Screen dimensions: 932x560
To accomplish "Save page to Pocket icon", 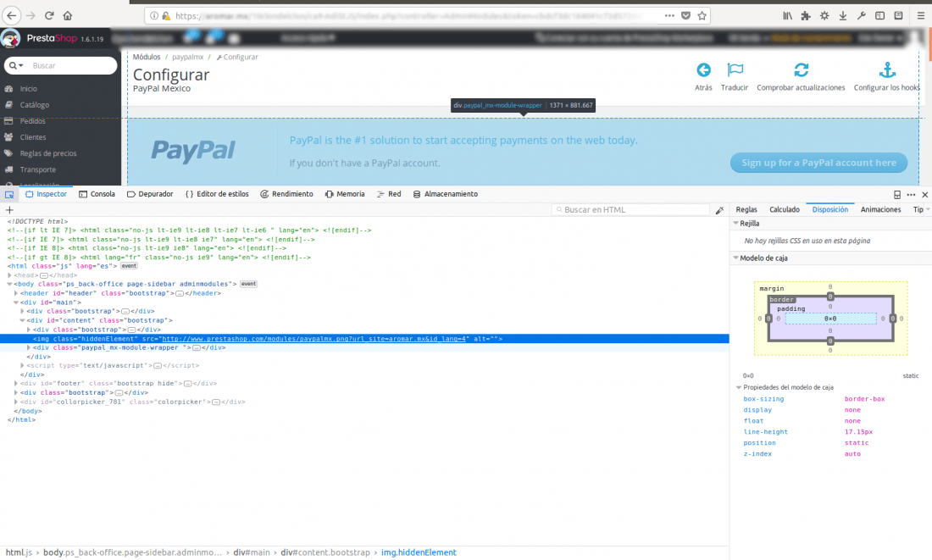I will tap(686, 16).
